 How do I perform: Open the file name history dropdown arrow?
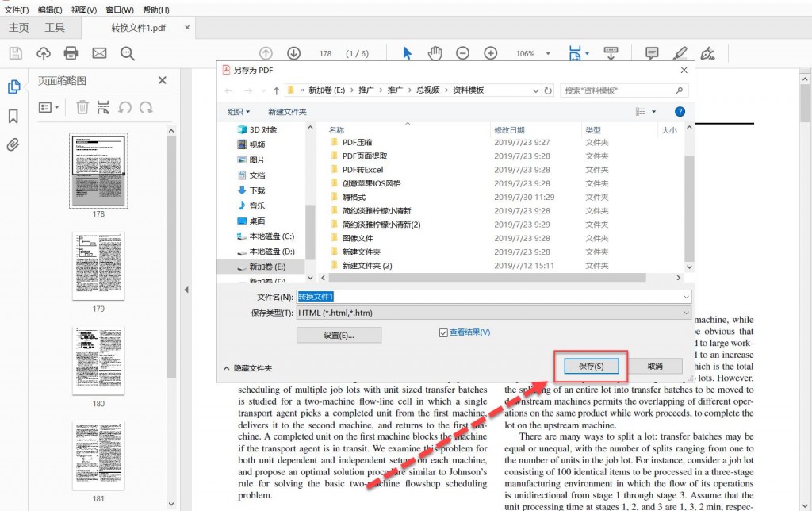tap(686, 297)
